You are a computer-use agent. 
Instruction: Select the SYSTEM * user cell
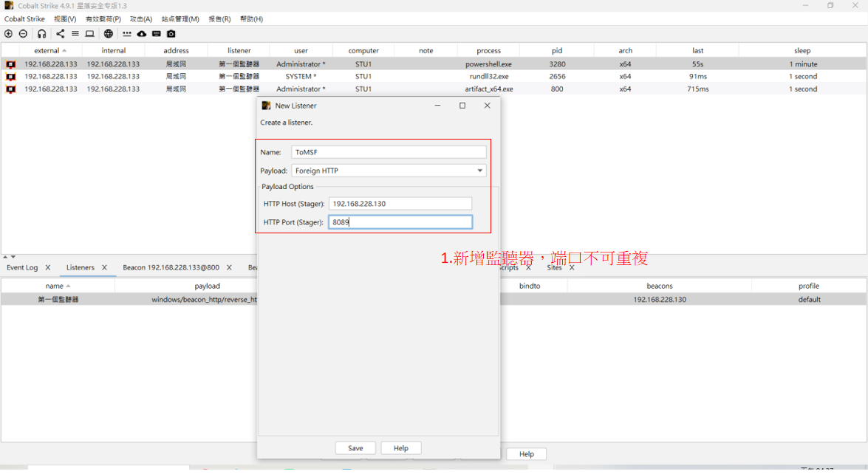301,76
